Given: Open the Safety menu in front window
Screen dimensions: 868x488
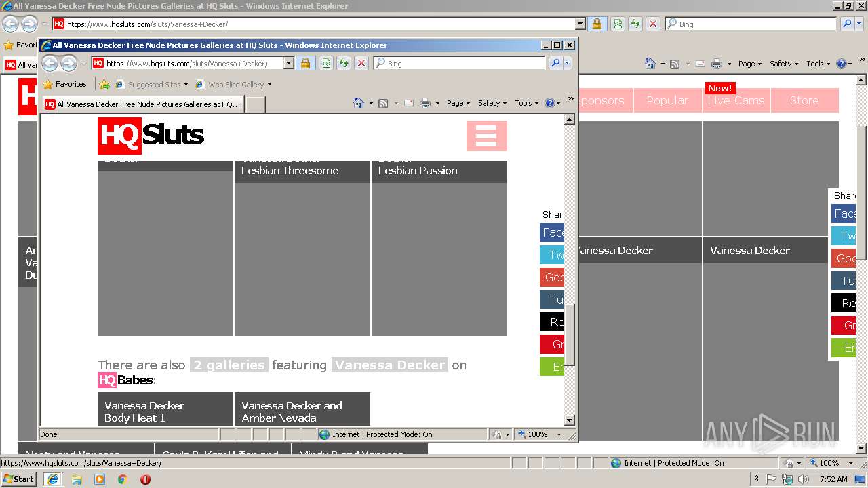Looking at the screenshot, I should pyautogui.click(x=492, y=103).
